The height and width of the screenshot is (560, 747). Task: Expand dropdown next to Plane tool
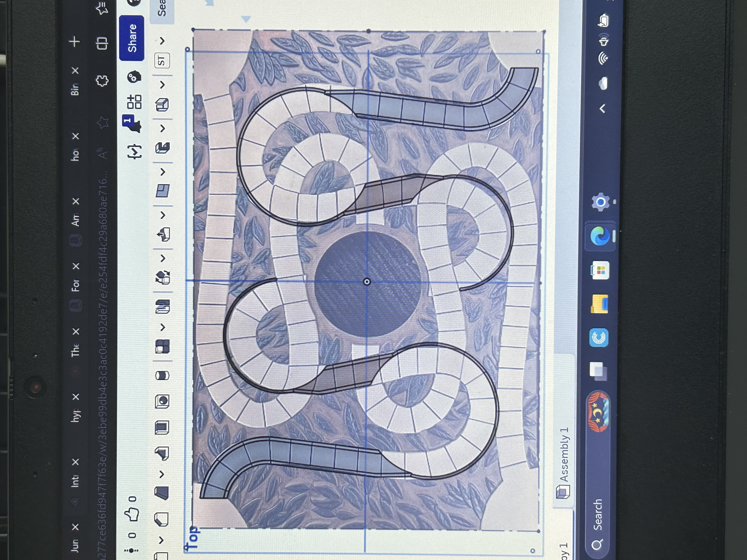163,172
